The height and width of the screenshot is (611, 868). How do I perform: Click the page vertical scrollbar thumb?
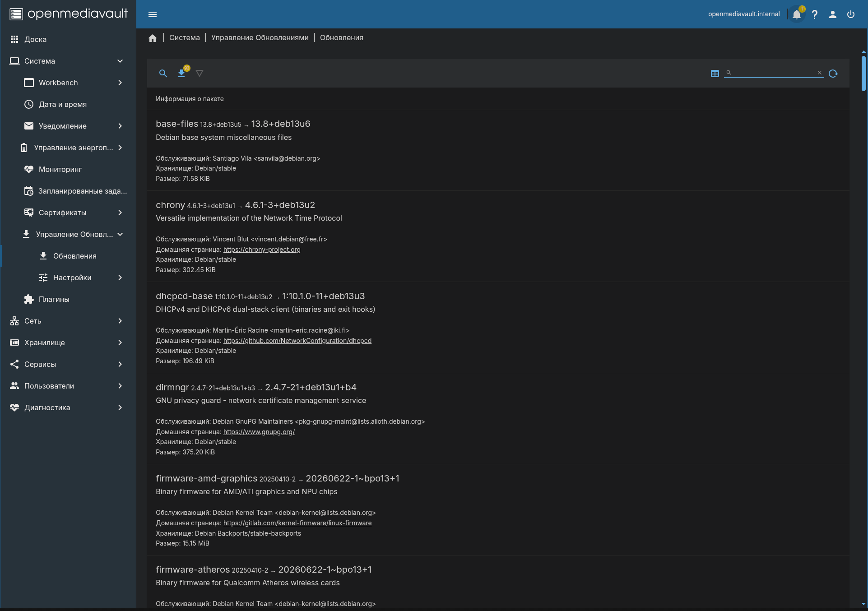pyautogui.click(x=863, y=73)
